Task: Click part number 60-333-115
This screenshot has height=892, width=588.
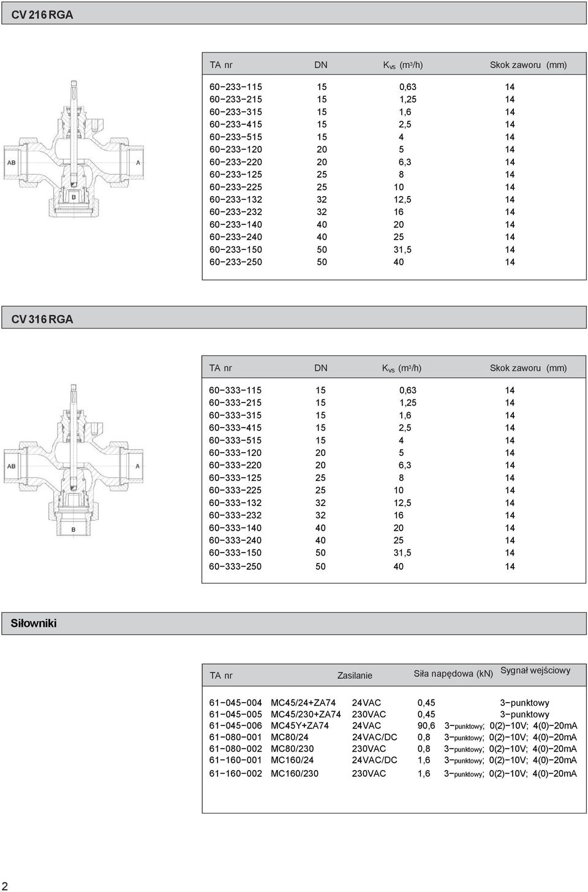Action: pos(235,390)
